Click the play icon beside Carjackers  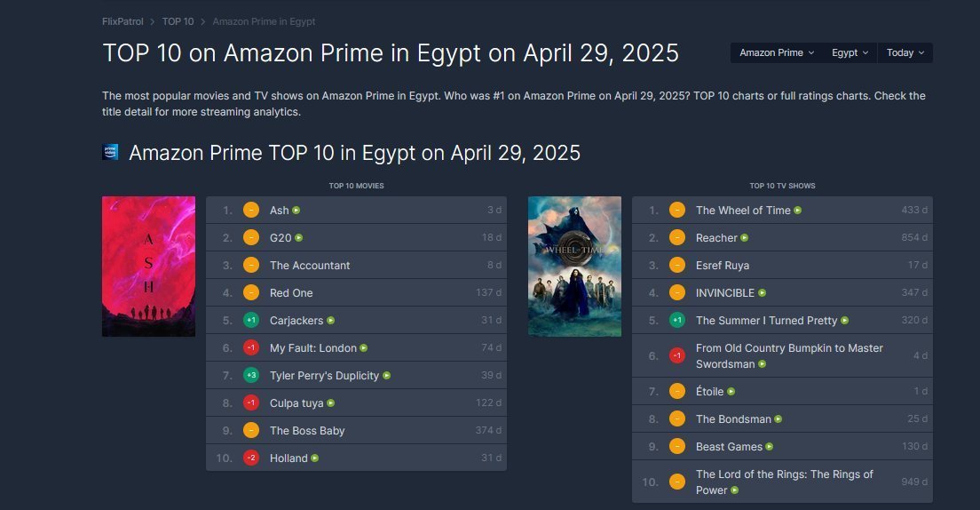click(331, 321)
